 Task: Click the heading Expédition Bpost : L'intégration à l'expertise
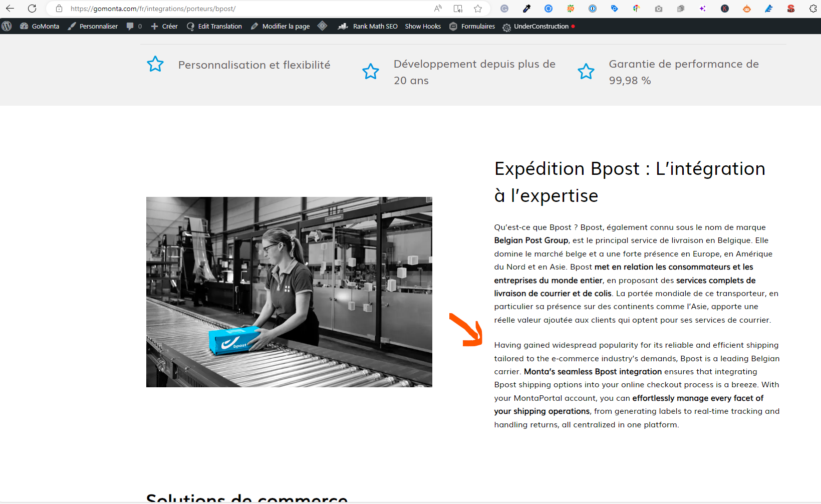tap(630, 182)
